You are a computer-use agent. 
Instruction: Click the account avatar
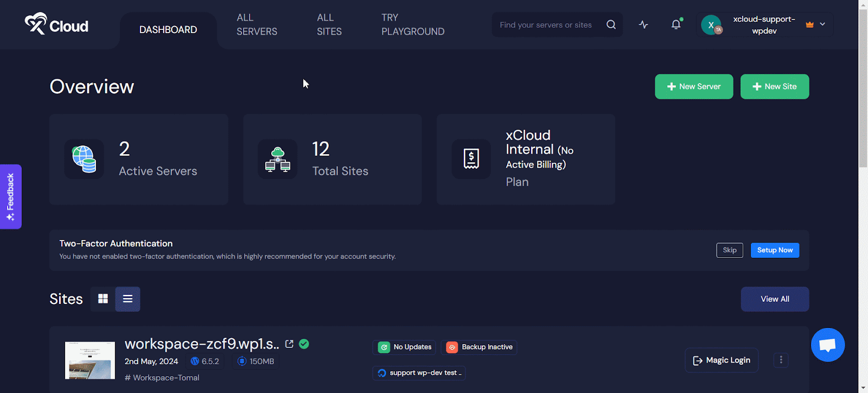(711, 24)
